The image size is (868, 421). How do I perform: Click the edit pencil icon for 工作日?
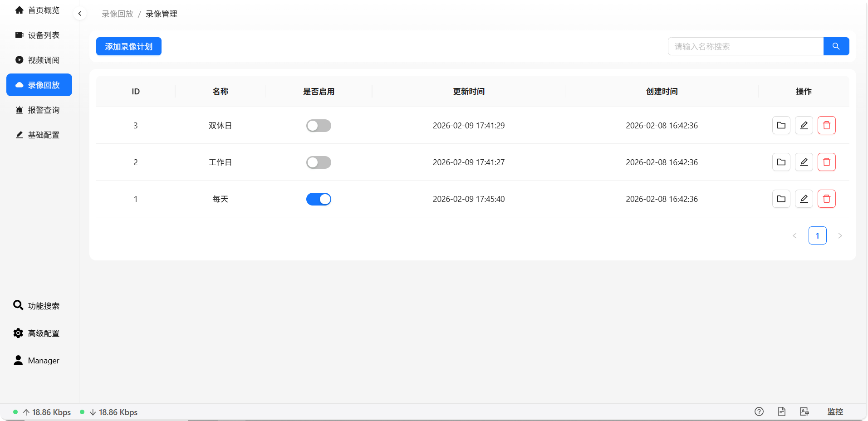(x=803, y=162)
